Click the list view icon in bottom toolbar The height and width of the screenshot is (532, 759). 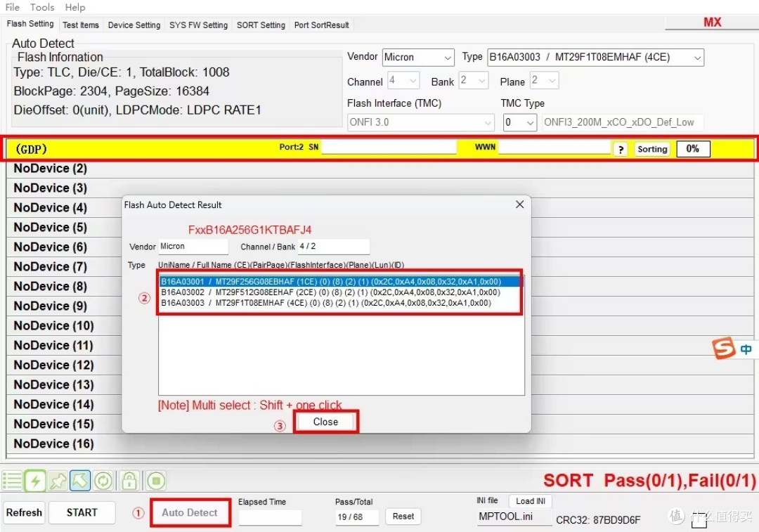coord(12,481)
